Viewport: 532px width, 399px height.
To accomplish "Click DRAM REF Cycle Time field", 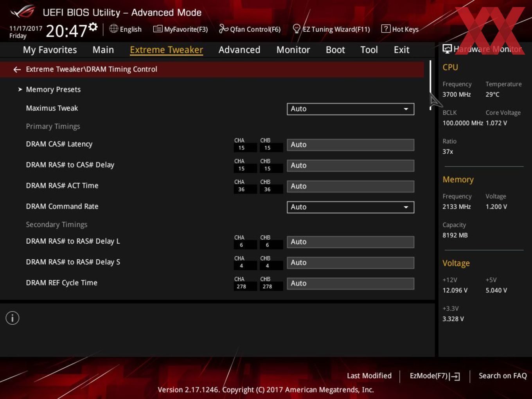I will tap(350, 283).
